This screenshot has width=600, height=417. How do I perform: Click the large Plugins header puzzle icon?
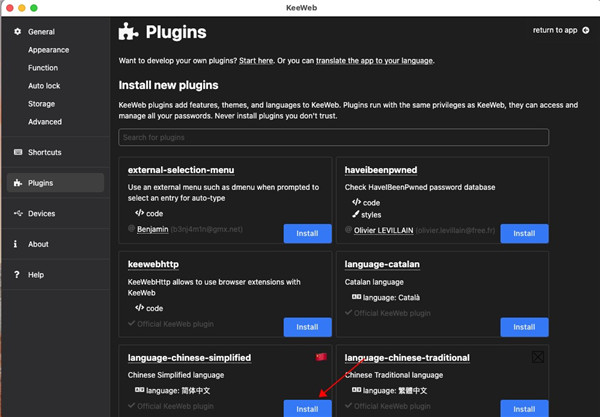coord(129,32)
